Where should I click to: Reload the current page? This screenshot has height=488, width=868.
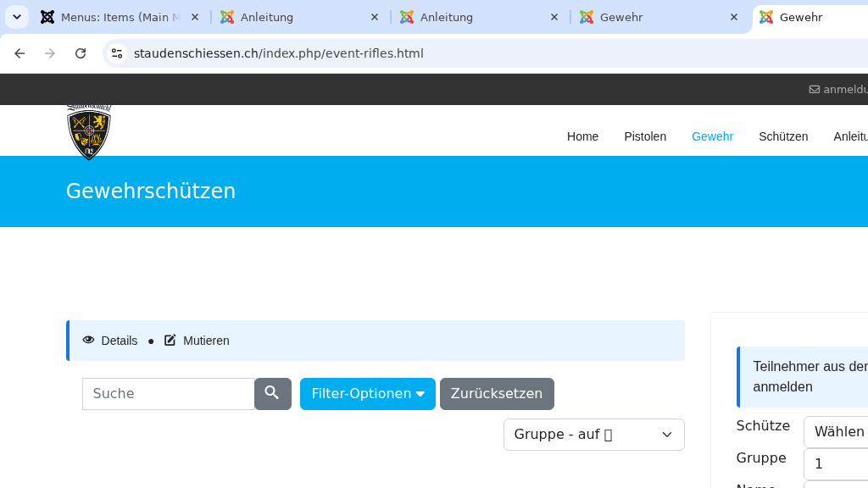click(81, 53)
